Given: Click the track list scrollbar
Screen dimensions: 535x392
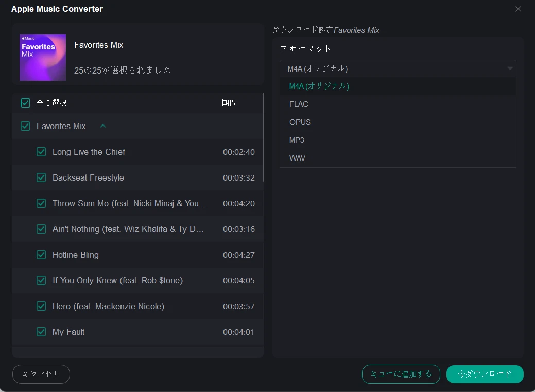Looking at the screenshot, I should pyautogui.click(x=264, y=137).
